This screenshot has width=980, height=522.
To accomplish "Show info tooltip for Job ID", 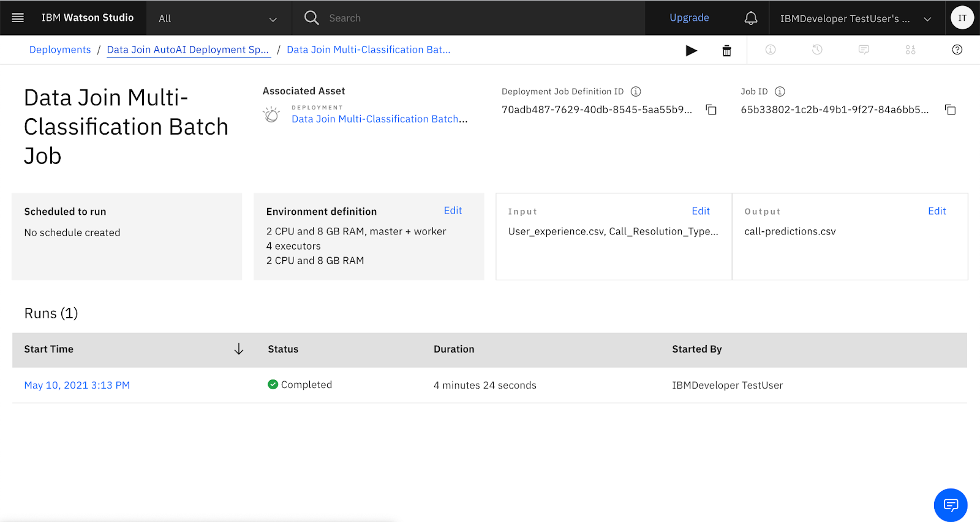I will click(780, 92).
